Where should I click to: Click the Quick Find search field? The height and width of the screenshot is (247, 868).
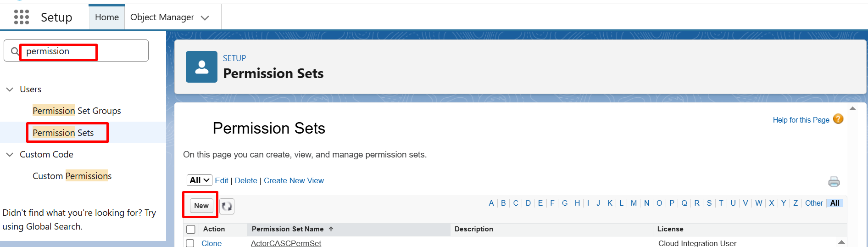coord(76,51)
